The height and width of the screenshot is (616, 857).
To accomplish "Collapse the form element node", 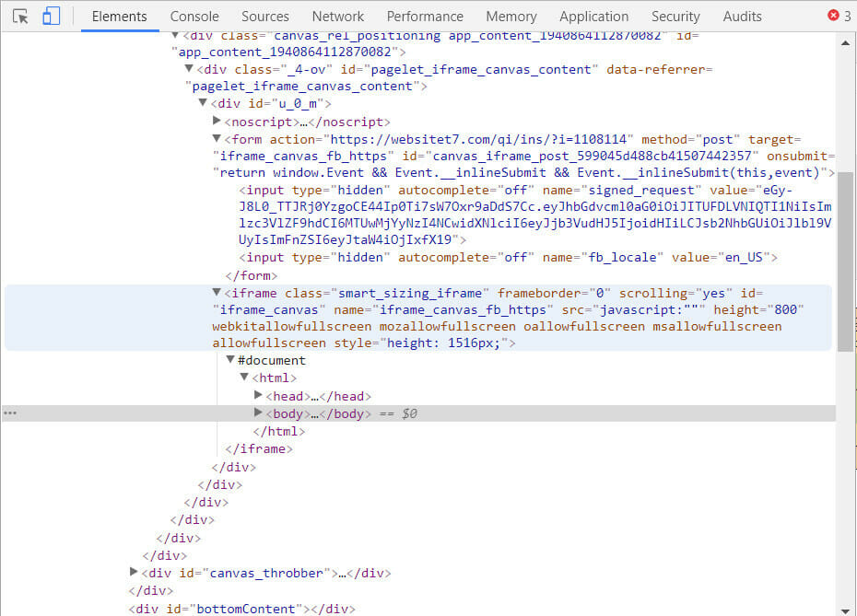I will [217, 139].
